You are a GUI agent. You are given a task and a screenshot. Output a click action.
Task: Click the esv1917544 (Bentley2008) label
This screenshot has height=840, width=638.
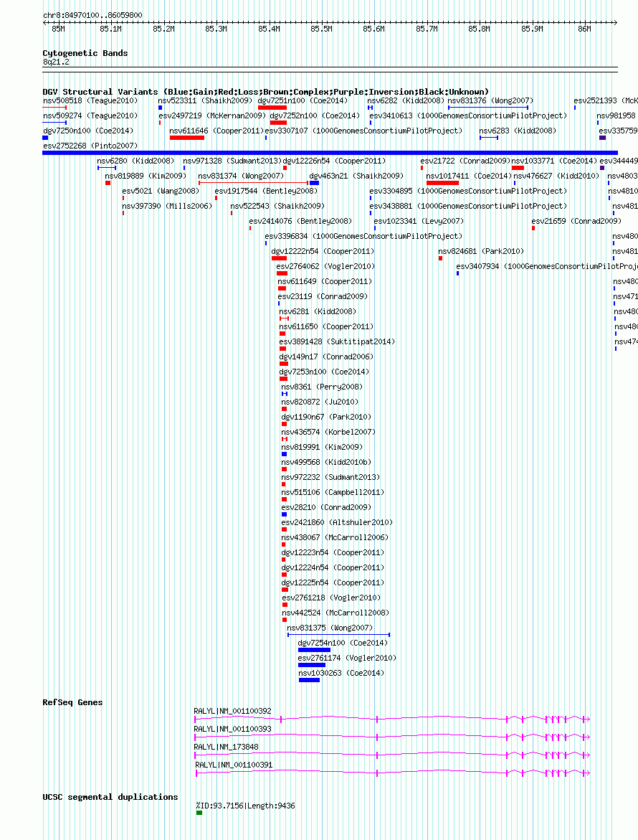[266, 191]
